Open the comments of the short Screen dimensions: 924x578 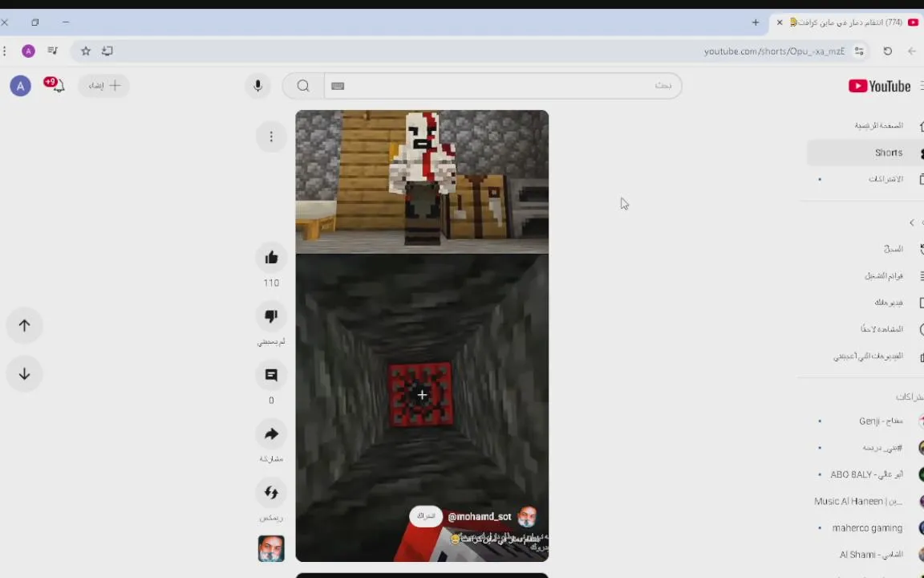pyautogui.click(x=271, y=375)
